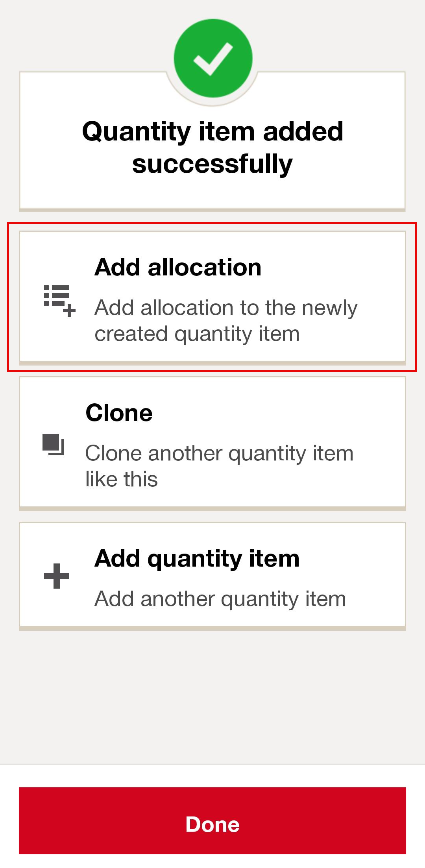Click the list-plus icon beside Add allocation
The width and height of the screenshot is (425, 868).
tap(59, 301)
